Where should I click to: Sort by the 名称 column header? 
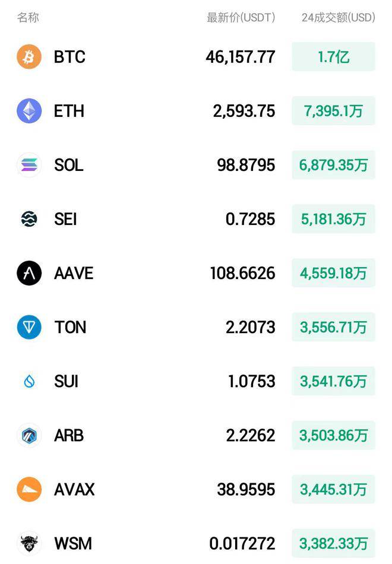click(28, 17)
